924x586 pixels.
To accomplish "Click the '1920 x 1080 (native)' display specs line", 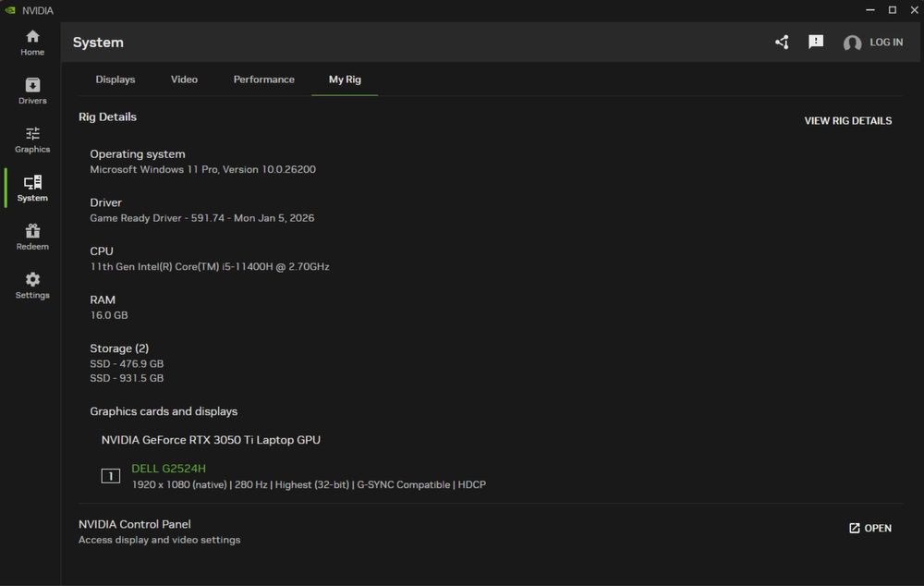I will pyautogui.click(x=309, y=484).
